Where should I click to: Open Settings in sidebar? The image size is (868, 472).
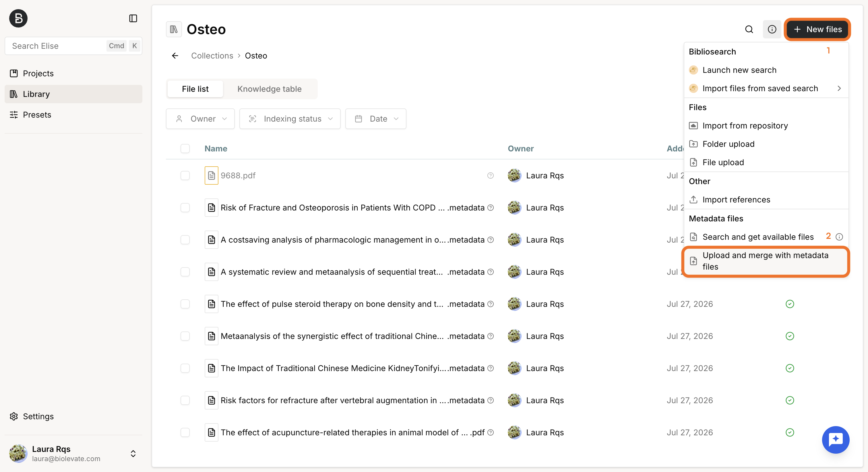point(73,416)
